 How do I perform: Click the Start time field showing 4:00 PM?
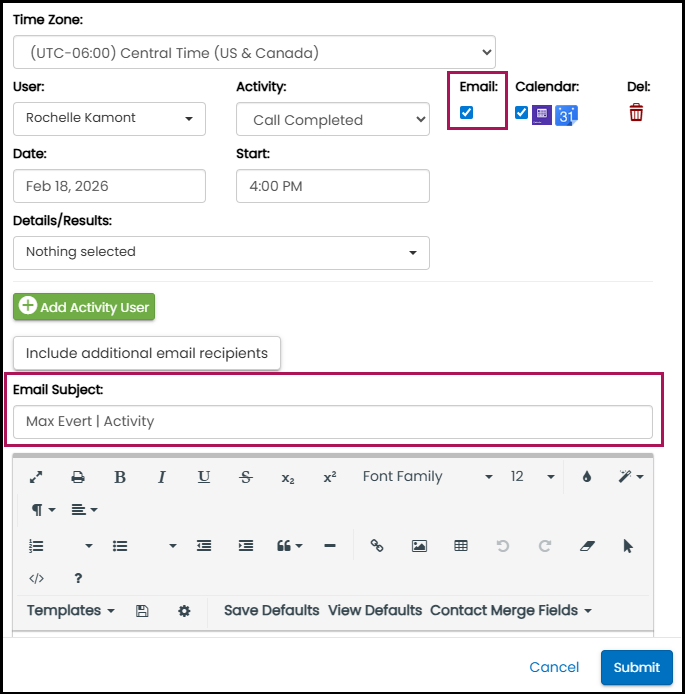[x=333, y=186]
